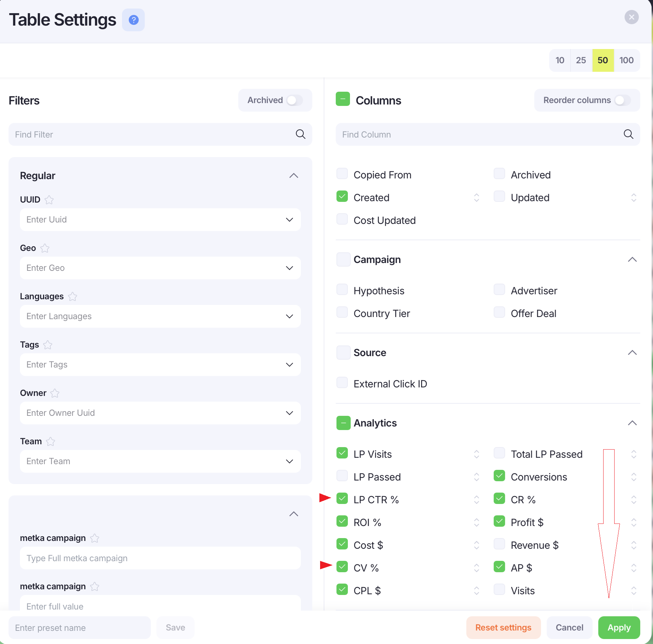Collapse the Analytics column group
The image size is (653, 644).
[x=632, y=423]
